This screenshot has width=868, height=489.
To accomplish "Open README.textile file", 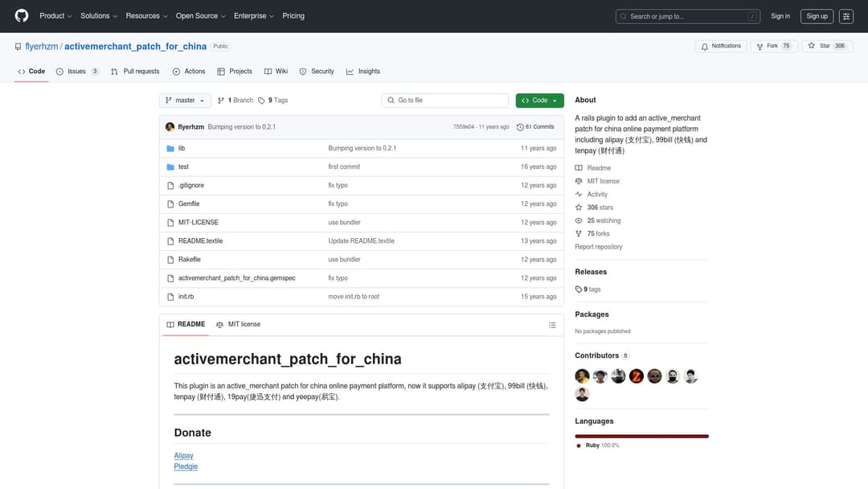I will [x=200, y=241].
